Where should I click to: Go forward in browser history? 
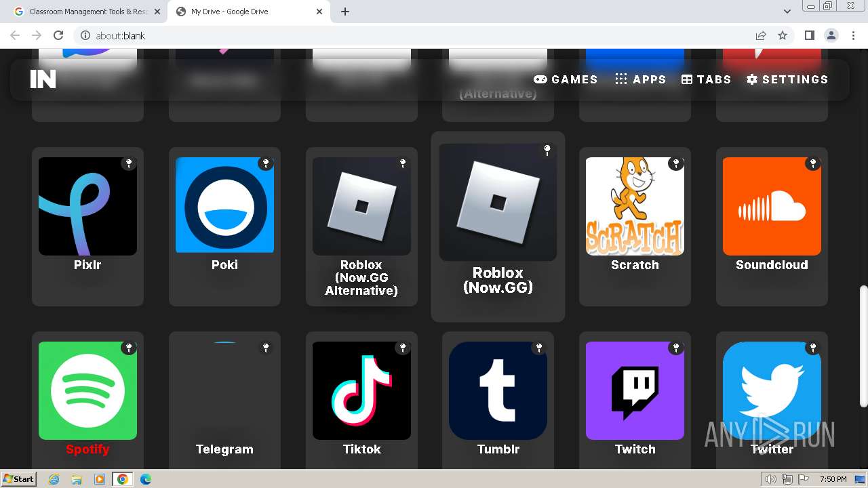tap(37, 35)
